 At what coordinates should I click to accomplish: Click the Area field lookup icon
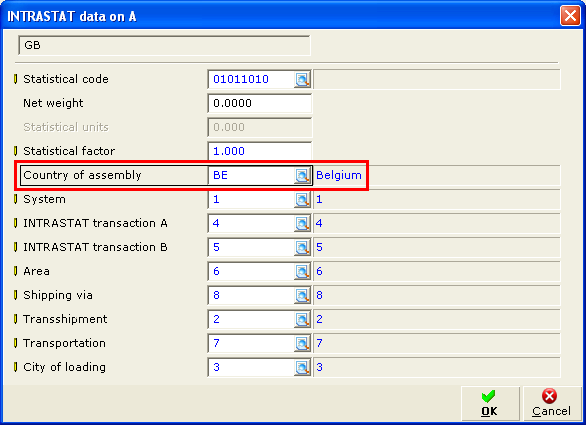(302, 271)
